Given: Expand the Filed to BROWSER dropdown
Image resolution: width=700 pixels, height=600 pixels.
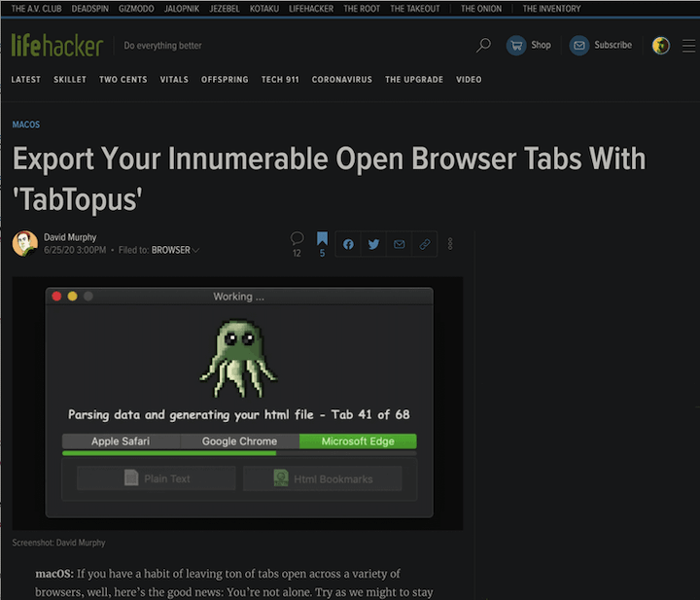Looking at the screenshot, I should tap(175, 250).
